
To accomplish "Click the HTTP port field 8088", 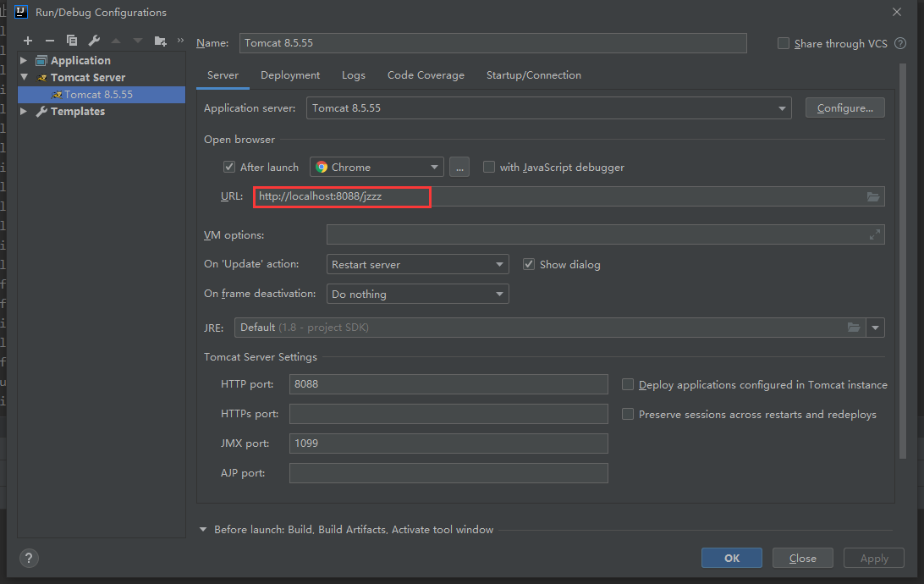I will pos(448,384).
